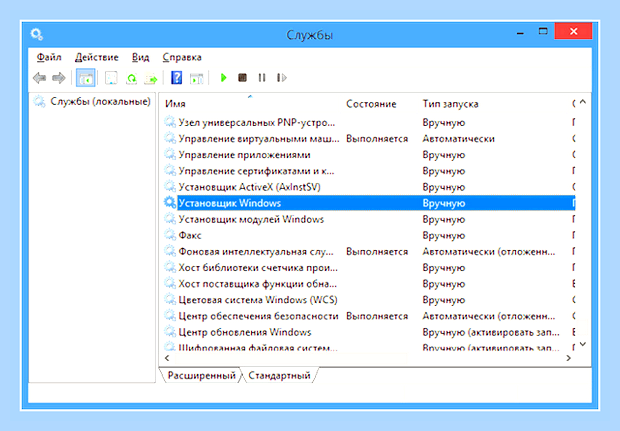620x431 pixels.
Task: Close the Службы window
Action: [x=573, y=31]
